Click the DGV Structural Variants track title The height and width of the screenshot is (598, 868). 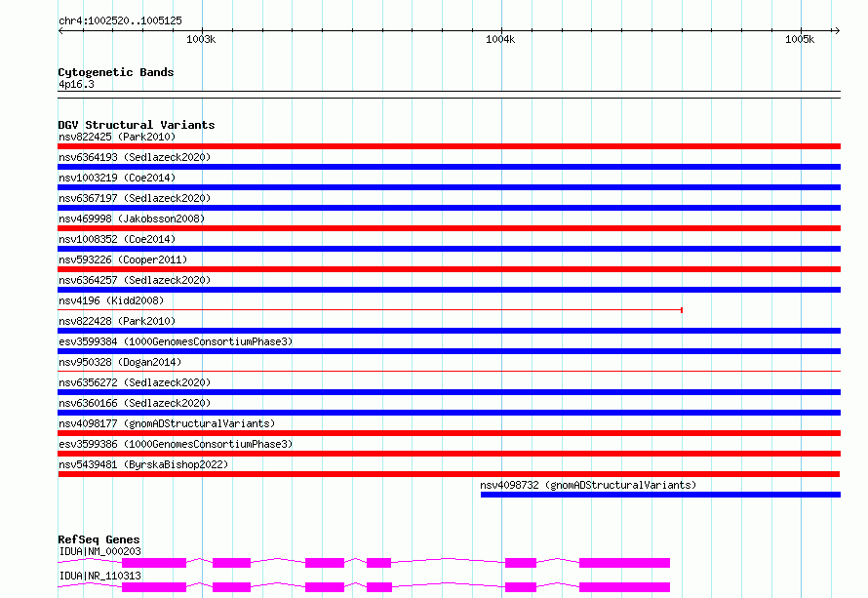click(x=137, y=125)
